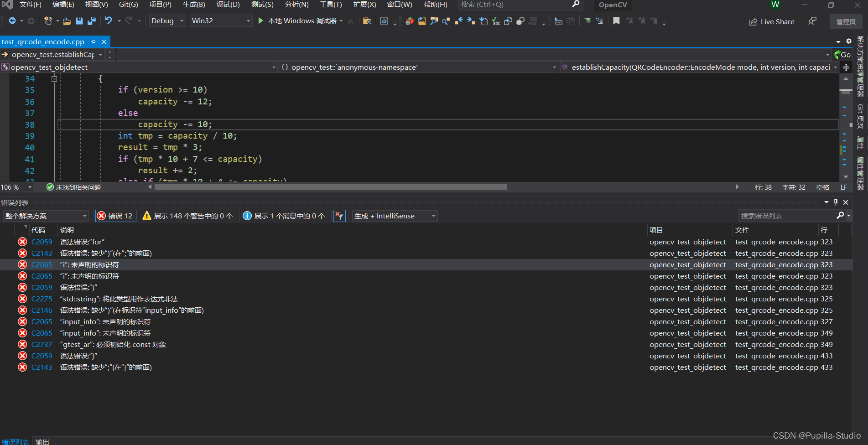Viewport: 868px width, 445px height.
Task: Click the Visual Assist tomato icon
Action: coord(410,21)
